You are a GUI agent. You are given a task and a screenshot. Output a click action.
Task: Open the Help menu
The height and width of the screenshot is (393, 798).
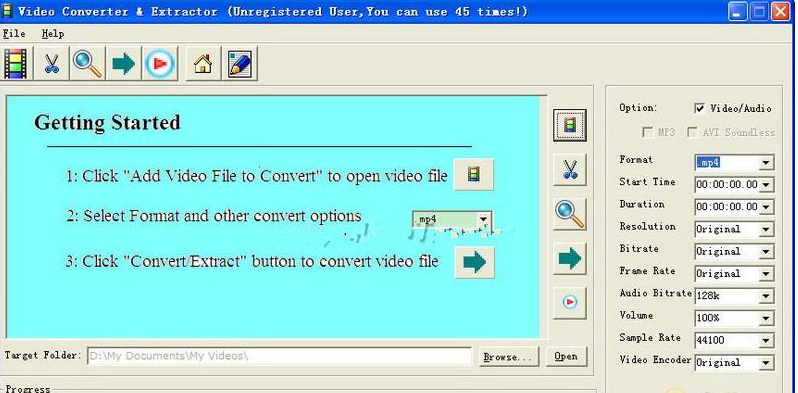click(x=53, y=34)
